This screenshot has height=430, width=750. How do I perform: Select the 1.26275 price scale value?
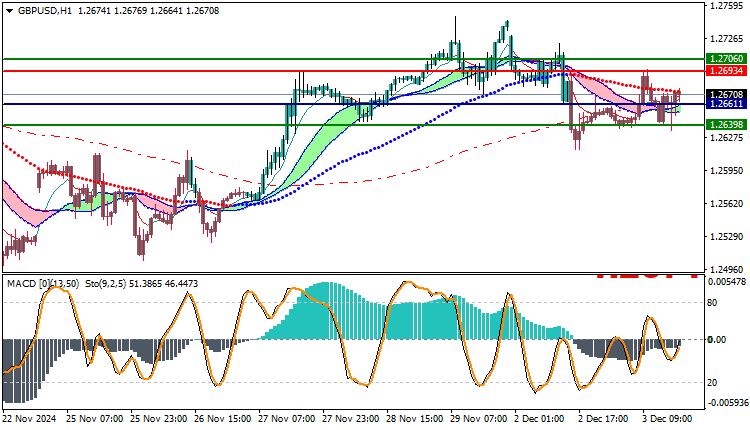(727, 138)
